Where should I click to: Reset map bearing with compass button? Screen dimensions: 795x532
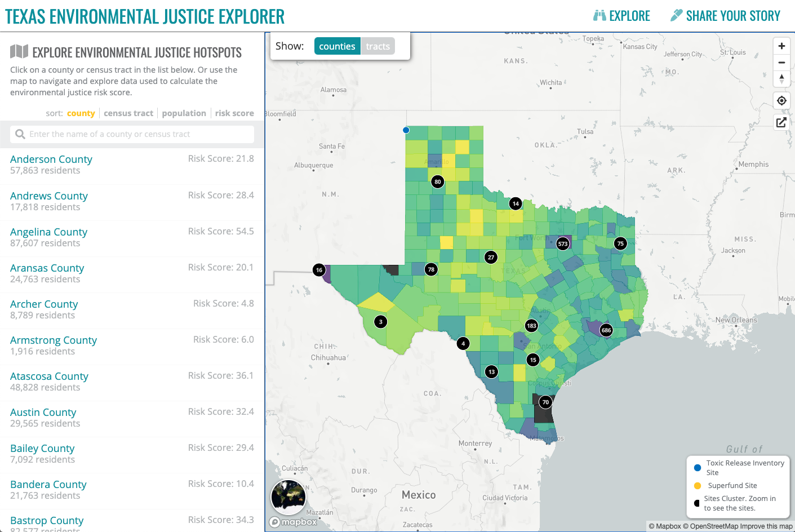click(x=781, y=79)
